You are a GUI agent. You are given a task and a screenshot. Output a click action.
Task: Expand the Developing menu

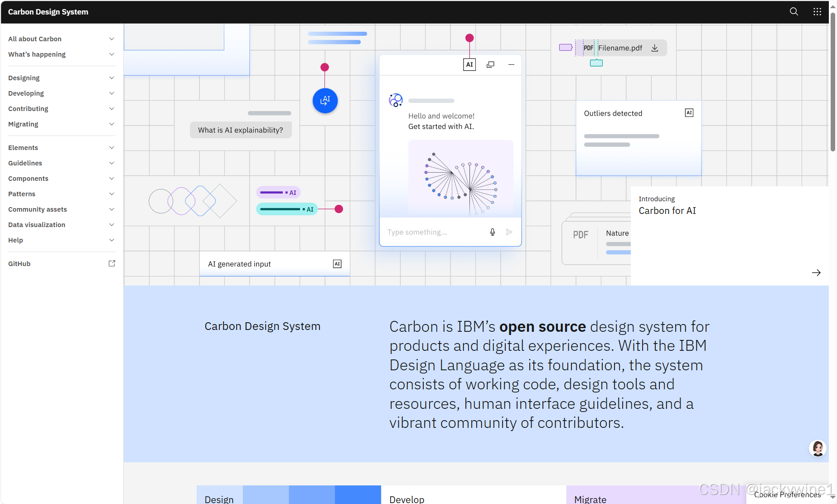(x=61, y=93)
